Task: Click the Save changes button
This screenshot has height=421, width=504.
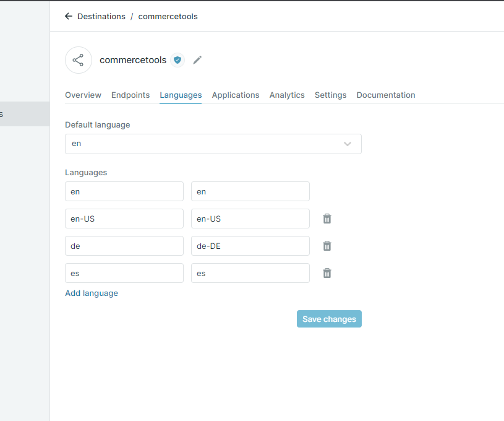Action: [329, 319]
